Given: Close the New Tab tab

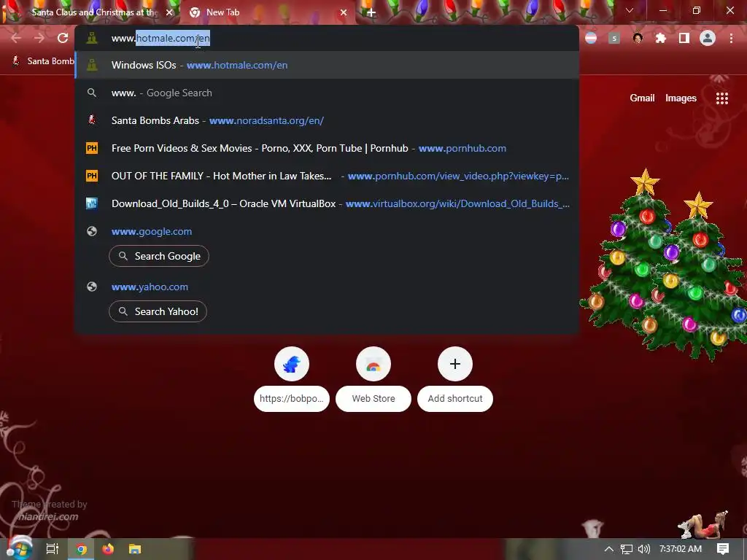Looking at the screenshot, I should coord(344,12).
